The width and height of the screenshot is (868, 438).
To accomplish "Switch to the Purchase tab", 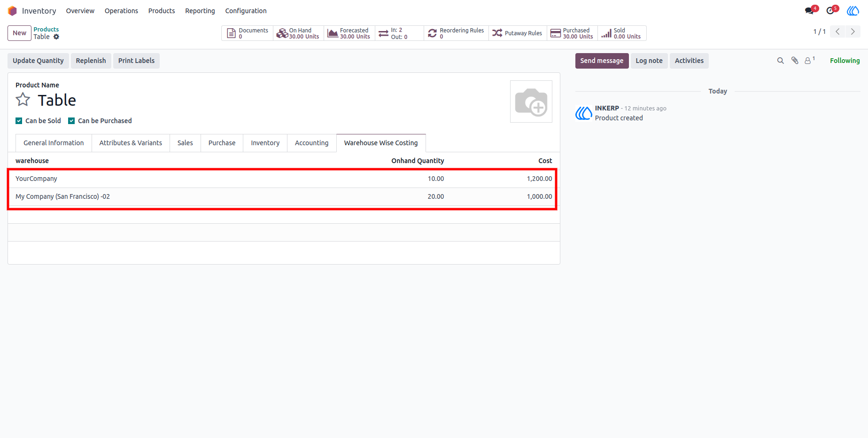I will (x=222, y=143).
